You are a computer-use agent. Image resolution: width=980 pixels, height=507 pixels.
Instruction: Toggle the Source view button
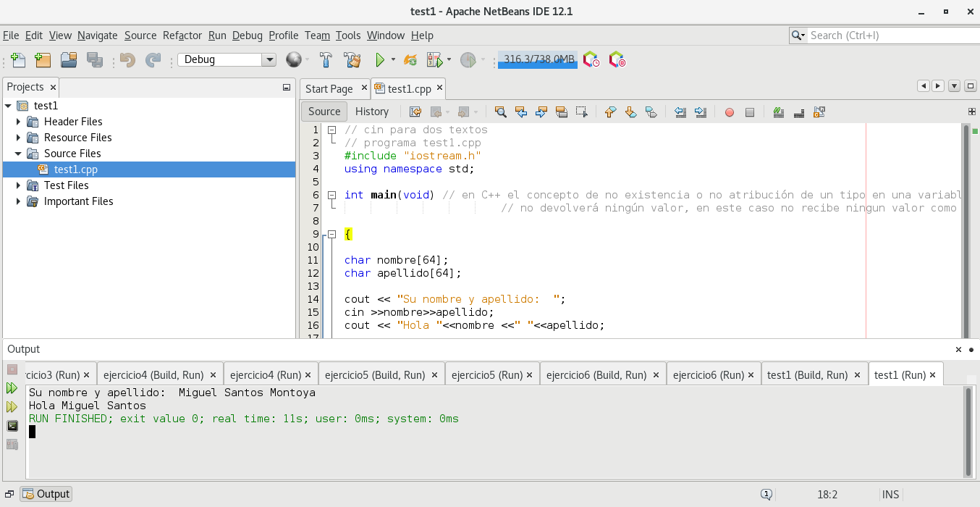324,112
